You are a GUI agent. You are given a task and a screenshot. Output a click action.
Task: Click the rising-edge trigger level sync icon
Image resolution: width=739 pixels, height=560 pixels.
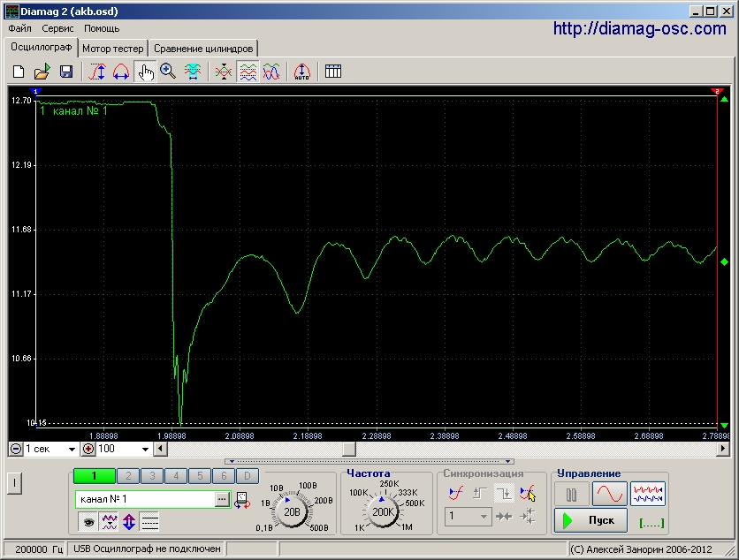pos(456,493)
